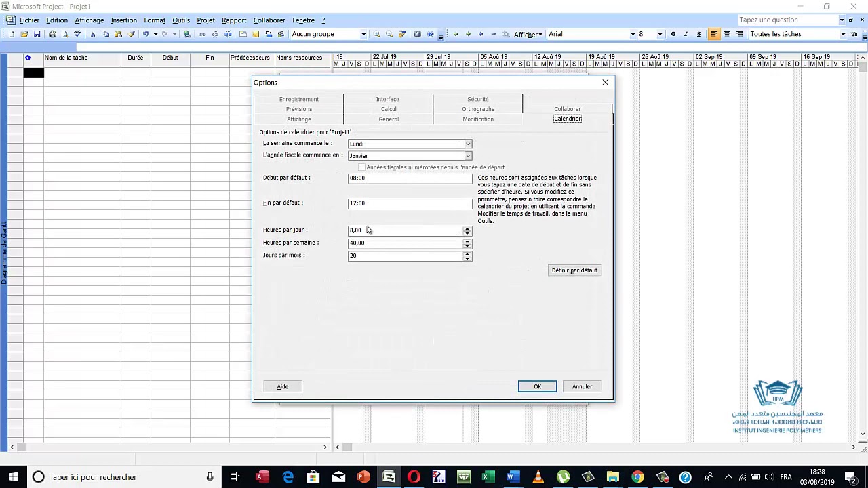Click the Print Preview icon
The width and height of the screenshot is (868, 488).
[65, 34]
